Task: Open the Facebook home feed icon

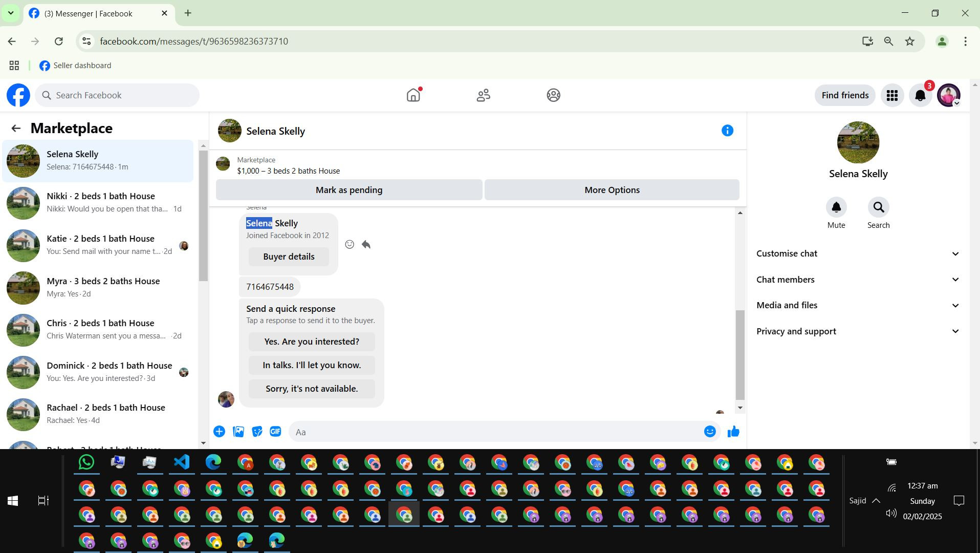Action: click(x=413, y=95)
